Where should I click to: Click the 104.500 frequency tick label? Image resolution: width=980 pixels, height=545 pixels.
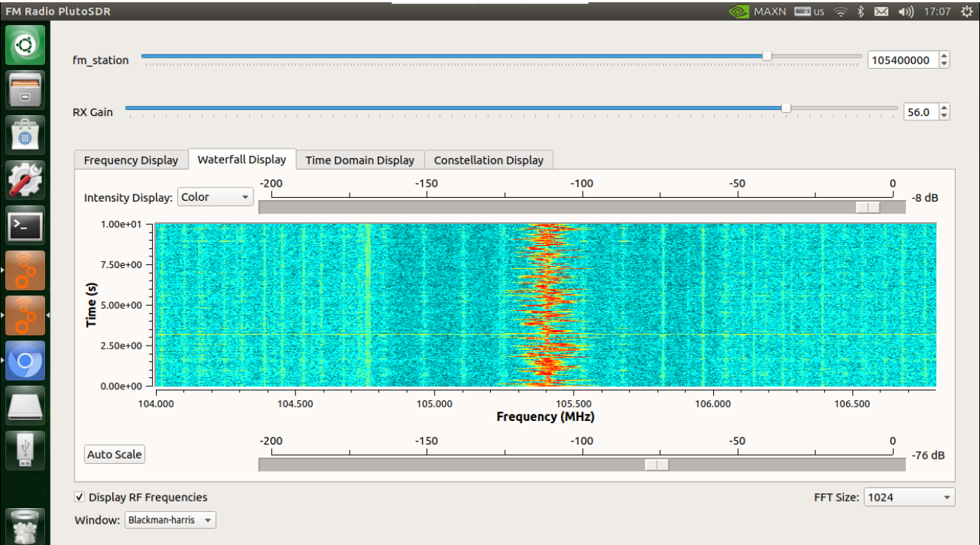[295, 404]
